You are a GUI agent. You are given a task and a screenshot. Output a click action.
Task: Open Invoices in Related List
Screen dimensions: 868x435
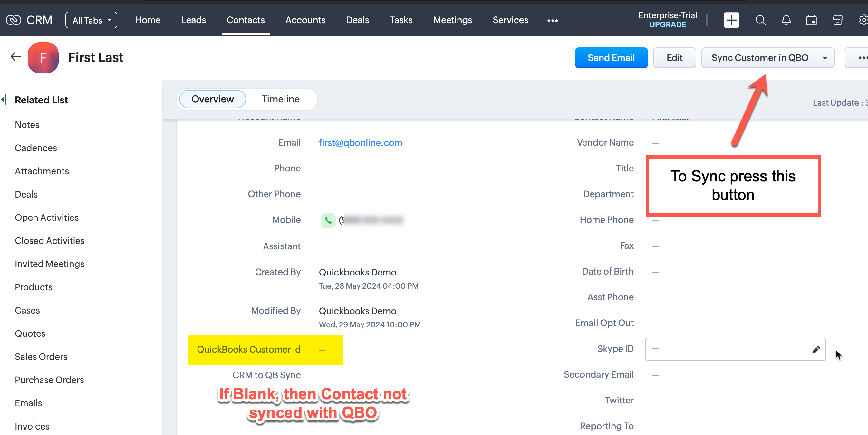click(x=32, y=427)
